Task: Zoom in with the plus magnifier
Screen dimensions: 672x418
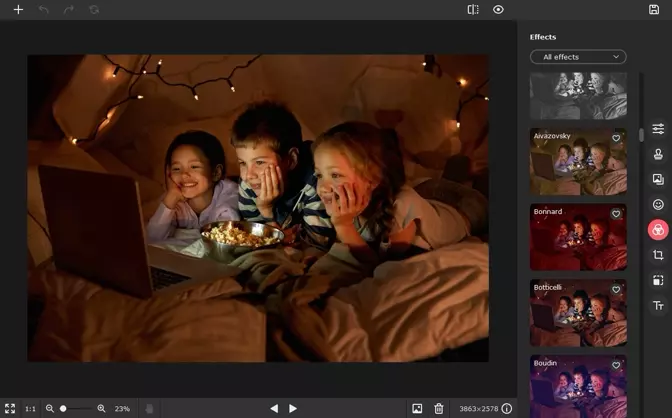Action: point(101,409)
